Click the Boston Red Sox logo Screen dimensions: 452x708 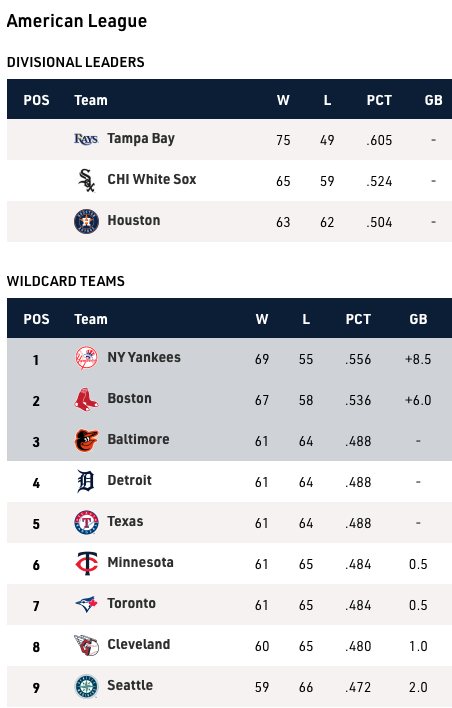coord(86,400)
